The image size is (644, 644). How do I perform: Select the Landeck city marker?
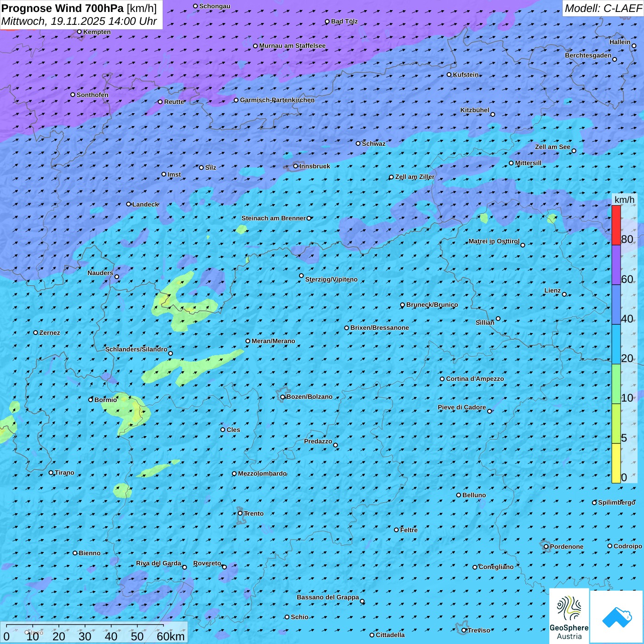tap(129, 204)
